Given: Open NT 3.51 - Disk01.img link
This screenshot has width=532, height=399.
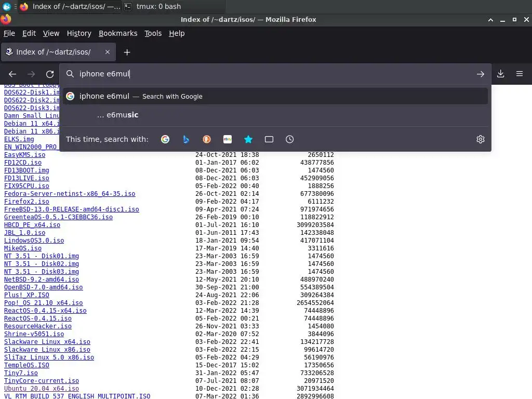Looking at the screenshot, I should tap(42, 256).
